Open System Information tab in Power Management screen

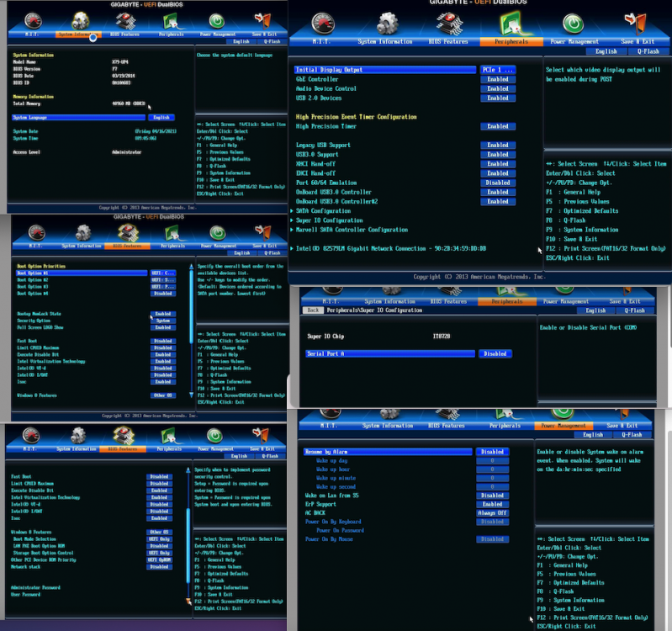click(388, 426)
